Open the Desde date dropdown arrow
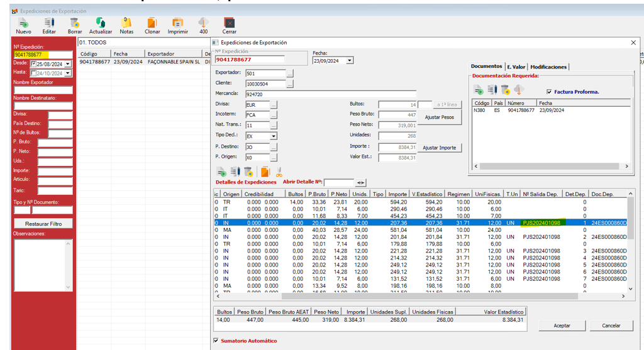The image size is (644, 350). (68, 64)
